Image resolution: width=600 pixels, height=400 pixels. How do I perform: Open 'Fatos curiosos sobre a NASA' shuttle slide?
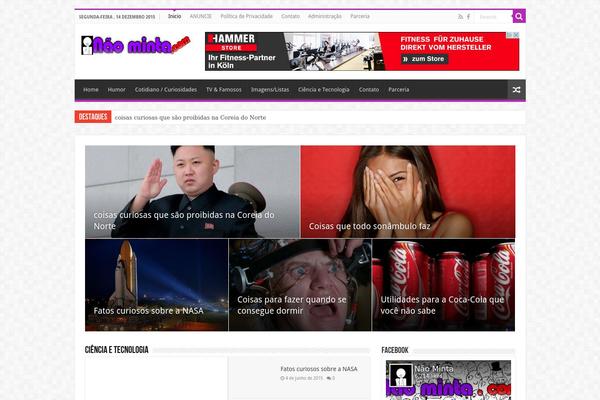click(x=157, y=285)
